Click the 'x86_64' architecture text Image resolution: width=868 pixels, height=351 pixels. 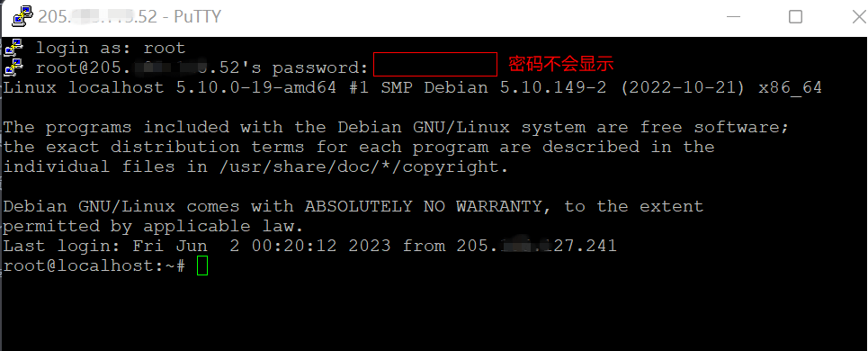[790, 88]
